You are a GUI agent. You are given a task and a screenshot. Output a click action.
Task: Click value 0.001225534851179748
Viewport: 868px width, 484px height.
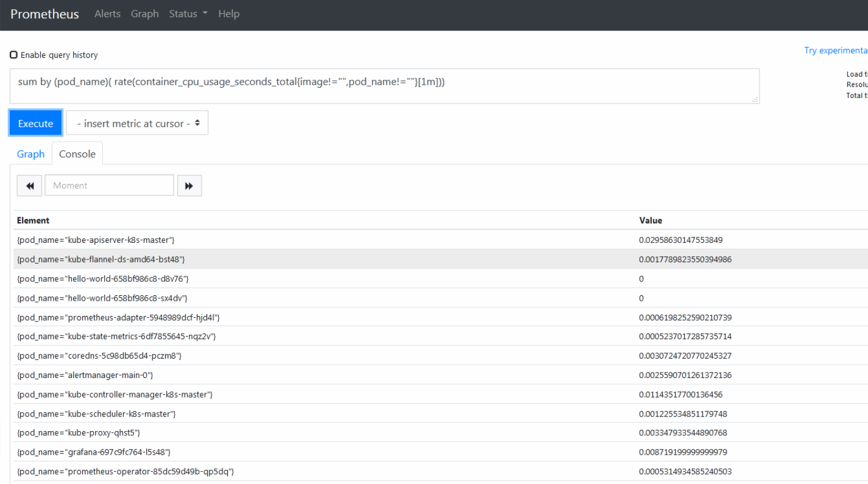click(683, 414)
